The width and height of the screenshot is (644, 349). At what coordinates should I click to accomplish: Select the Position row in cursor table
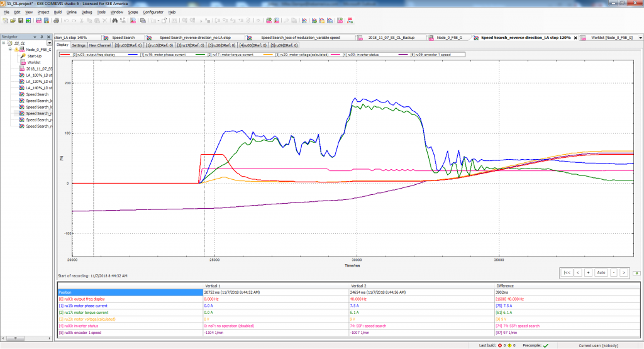click(x=131, y=292)
